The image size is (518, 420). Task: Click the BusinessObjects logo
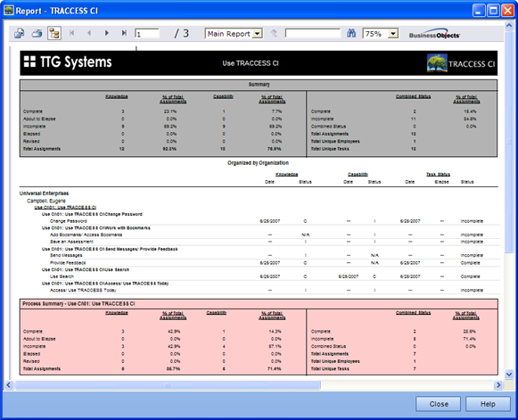(434, 35)
